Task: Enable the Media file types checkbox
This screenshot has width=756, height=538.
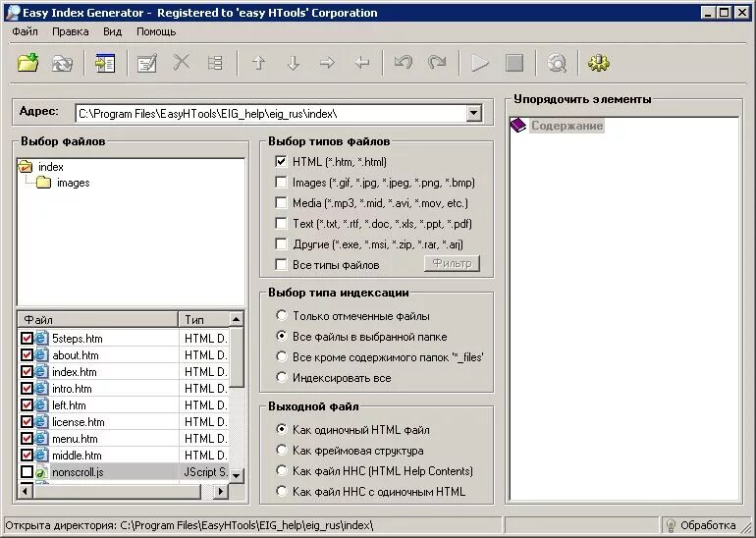Action: point(281,203)
